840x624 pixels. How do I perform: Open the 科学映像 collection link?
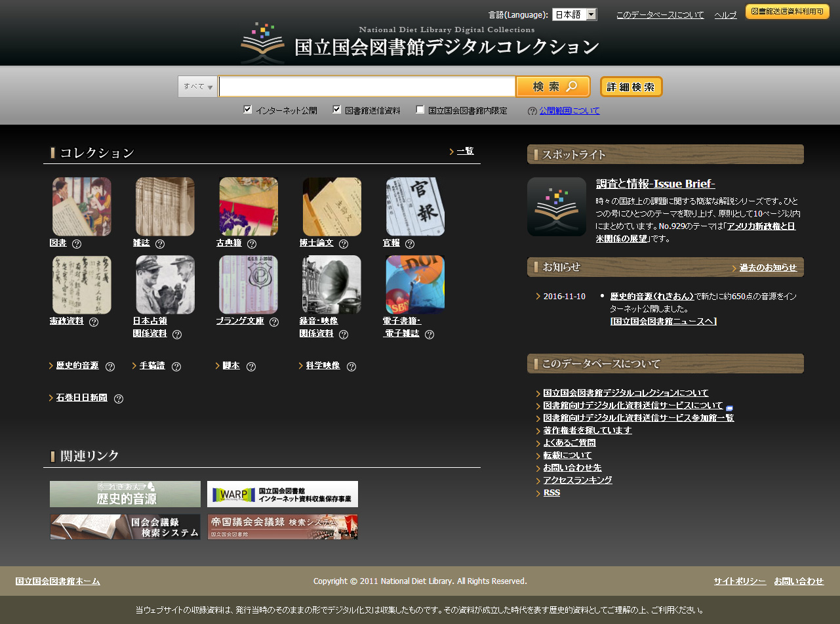pos(323,365)
